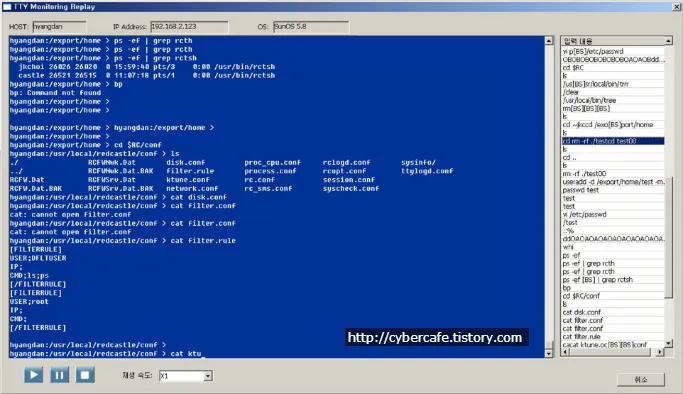Focus the IP Address field 192.168.2.123
This screenshot has width=683, height=394.
click(x=189, y=27)
